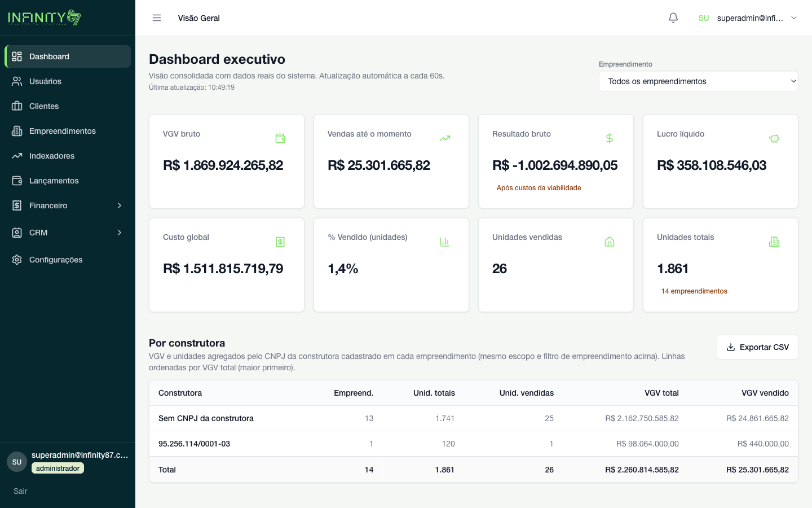Viewport: 812px width, 508px height.
Task: Open the Usuários menu item
Action: pyautogui.click(x=68, y=81)
